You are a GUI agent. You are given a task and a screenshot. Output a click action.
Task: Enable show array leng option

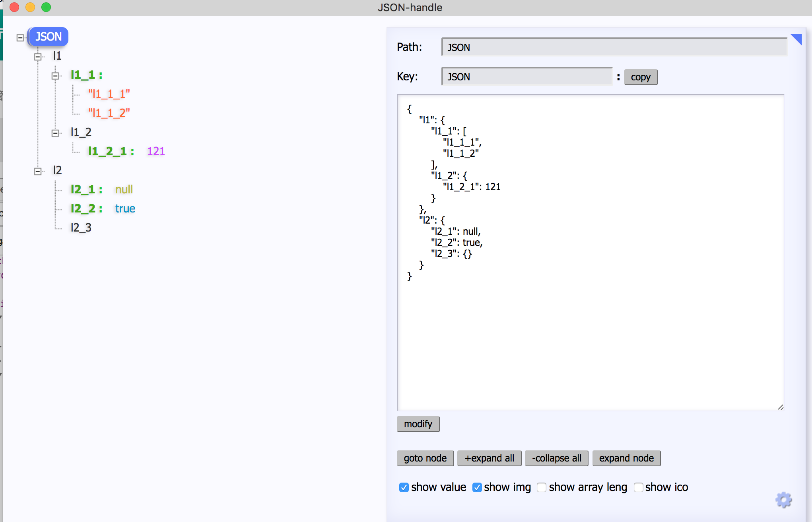coord(542,487)
